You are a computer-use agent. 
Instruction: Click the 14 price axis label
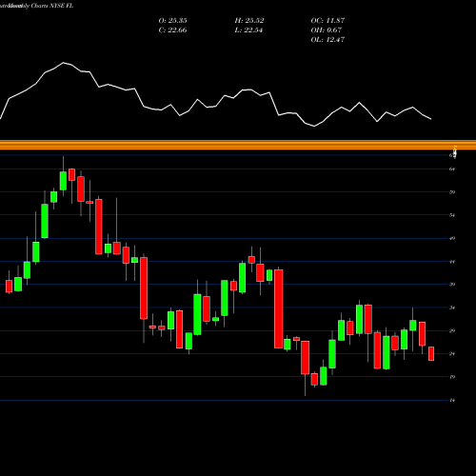click(x=452, y=400)
